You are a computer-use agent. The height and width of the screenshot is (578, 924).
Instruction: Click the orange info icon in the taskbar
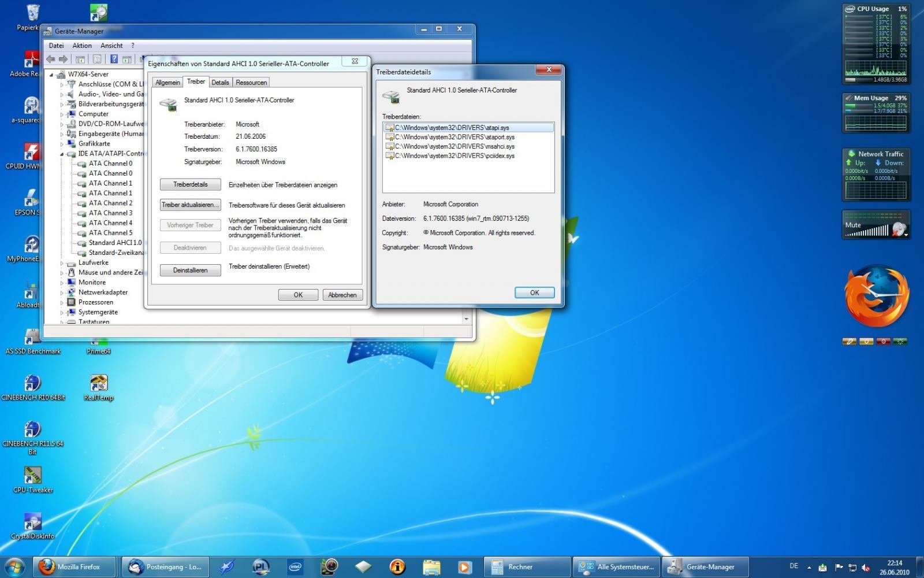point(397,567)
